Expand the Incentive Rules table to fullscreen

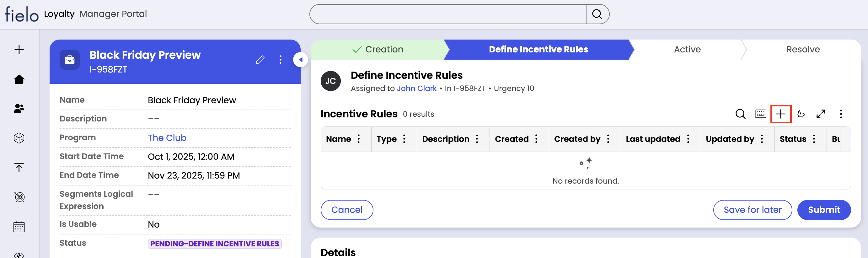click(821, 114)
